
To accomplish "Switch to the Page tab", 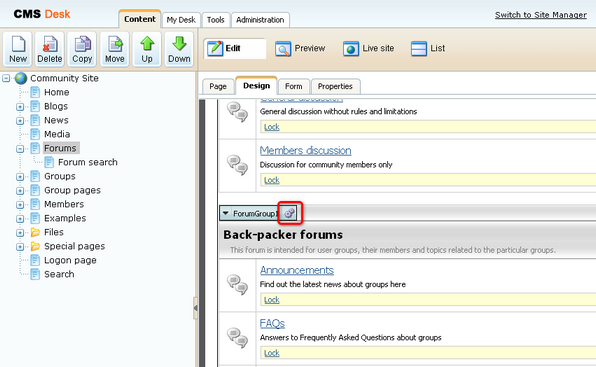I will tap(218, 86).
